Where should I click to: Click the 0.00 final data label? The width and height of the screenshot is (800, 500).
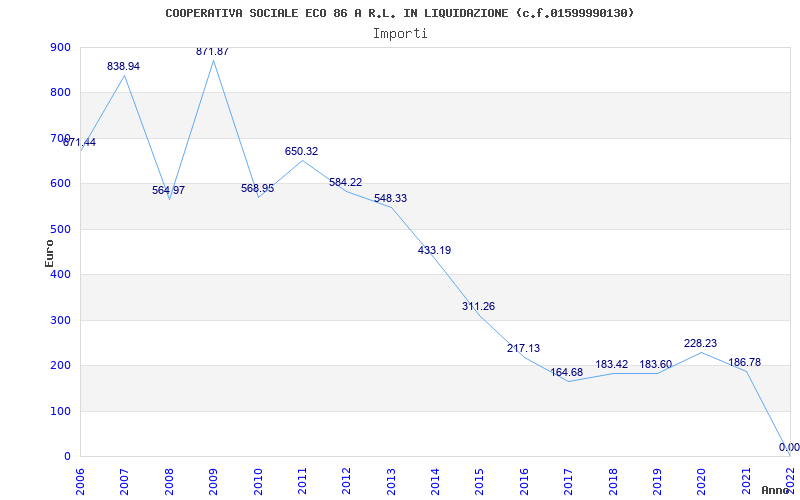[x=789, y=447]
